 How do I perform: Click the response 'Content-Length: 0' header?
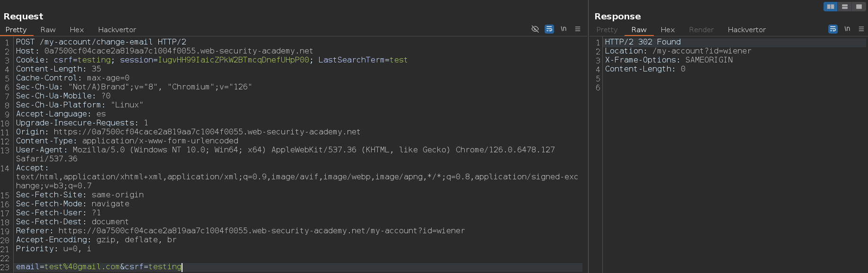pos(645,69)
